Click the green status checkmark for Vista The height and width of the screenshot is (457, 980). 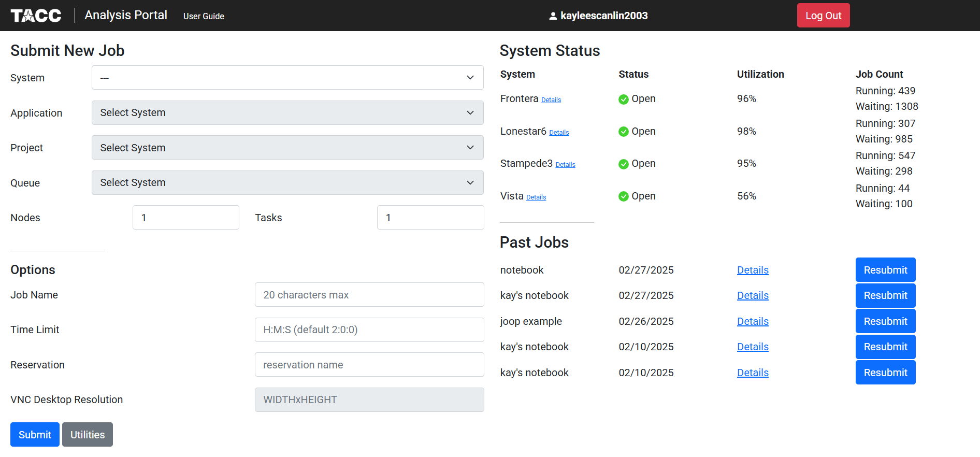[x=624, y=196]
